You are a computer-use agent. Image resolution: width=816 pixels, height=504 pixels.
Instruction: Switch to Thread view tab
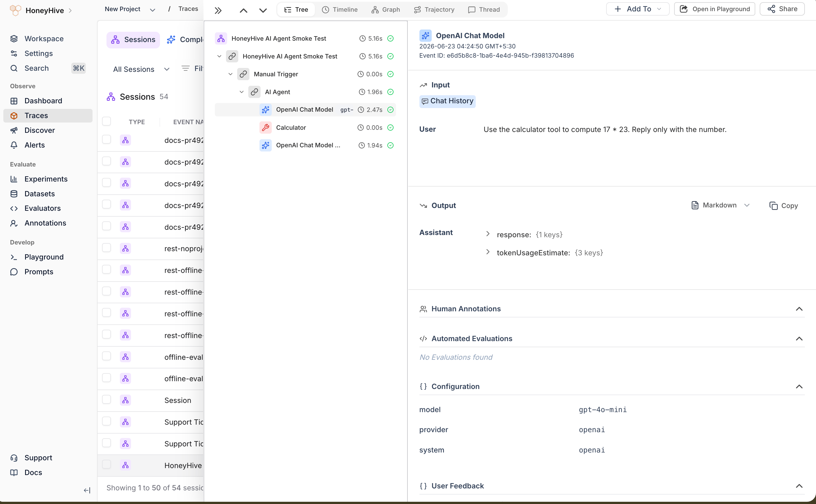484,10
